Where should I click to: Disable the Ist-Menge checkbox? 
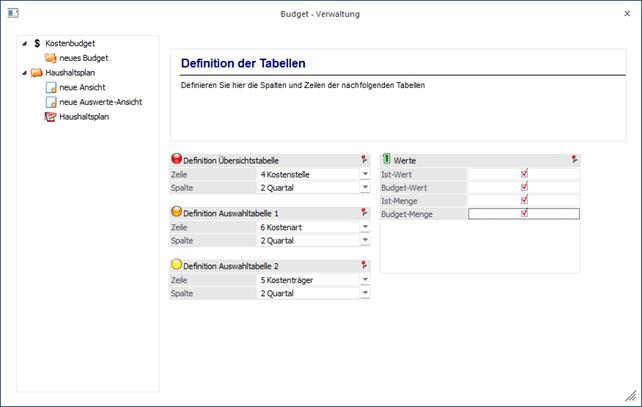pyautogui.click(x=524, y=200)
